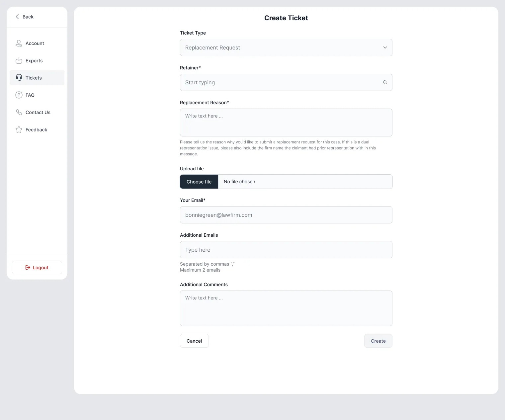Click into the Replacement Reason text area
505x420 pixels.
(286, 123)
